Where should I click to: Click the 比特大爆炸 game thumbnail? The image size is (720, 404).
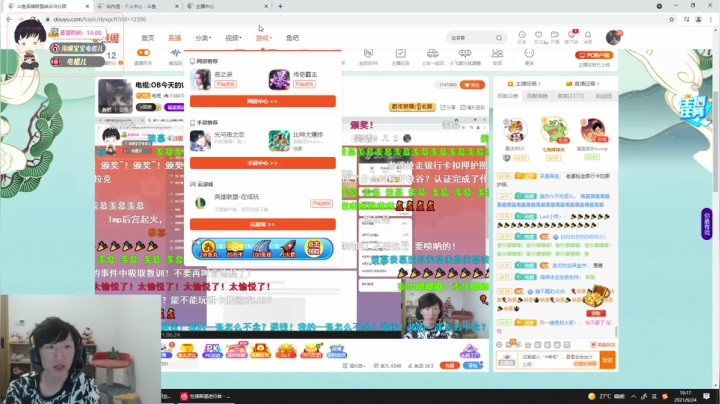(279, 140)
